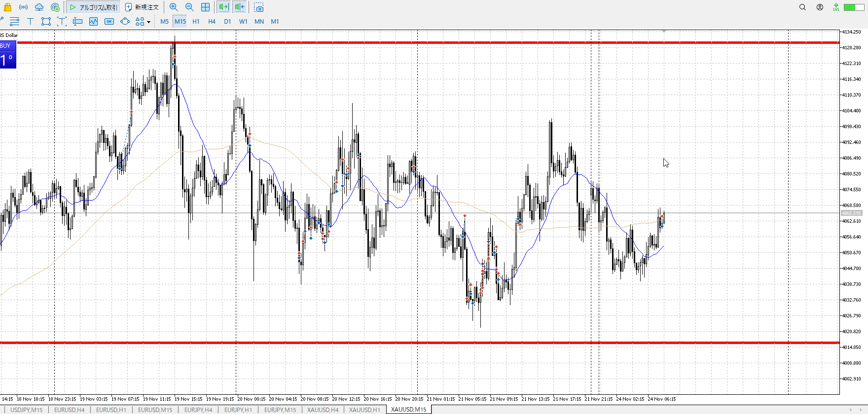868x414 pixels.
Task: Click the new order button
Action: point(142,7)
